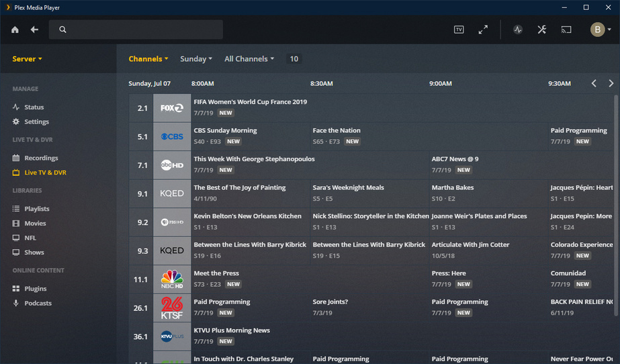This screenshot has height=364, width=620.
Task: Click inside the search field
Action: pyautogui.click(x=136, y=30)
